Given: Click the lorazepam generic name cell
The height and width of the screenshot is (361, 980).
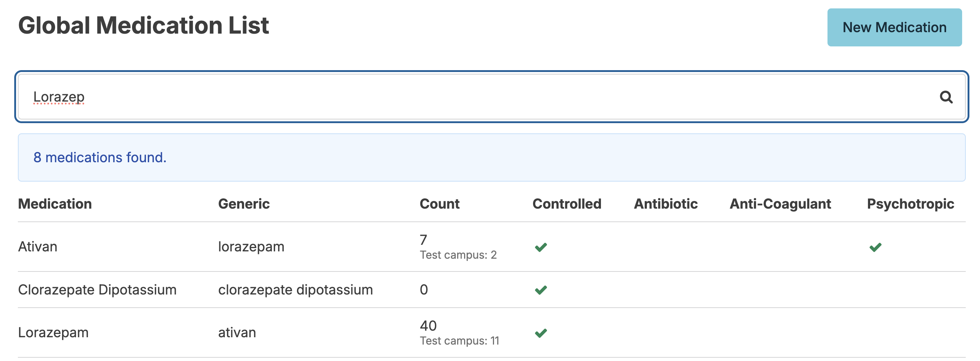Looking at the screenshot, I should click(251, 247).
